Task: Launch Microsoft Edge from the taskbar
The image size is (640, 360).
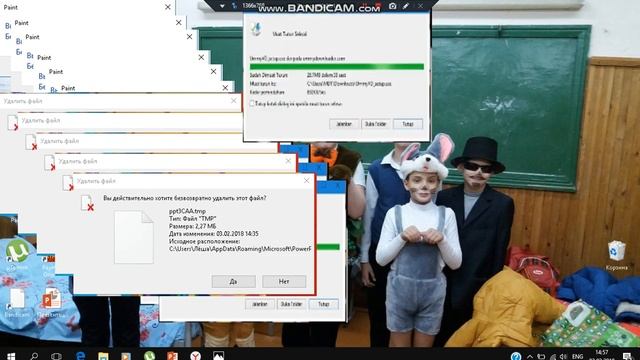Action: (x=80, y=356)
